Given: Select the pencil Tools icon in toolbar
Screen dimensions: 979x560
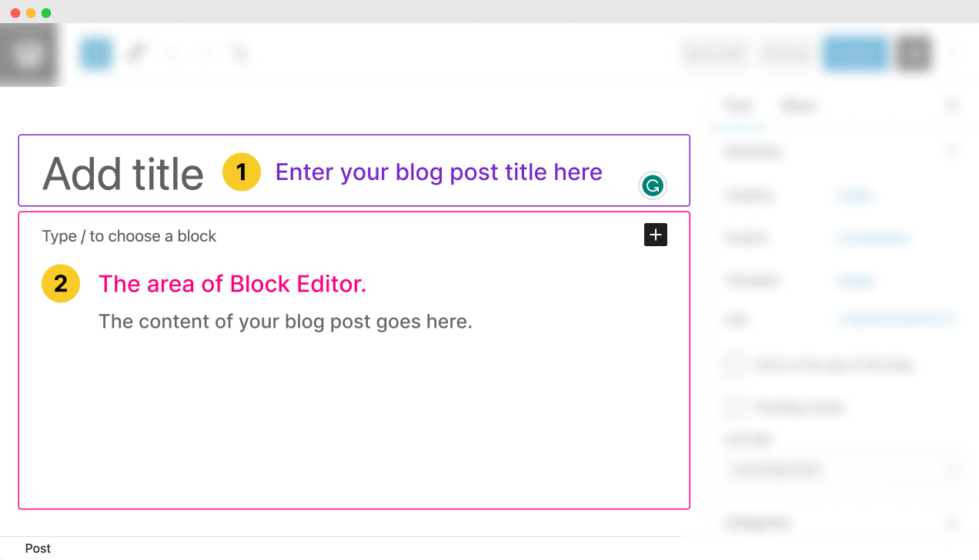Looking at the screenshot, I should pyautogui.click(x=136, y=53).
